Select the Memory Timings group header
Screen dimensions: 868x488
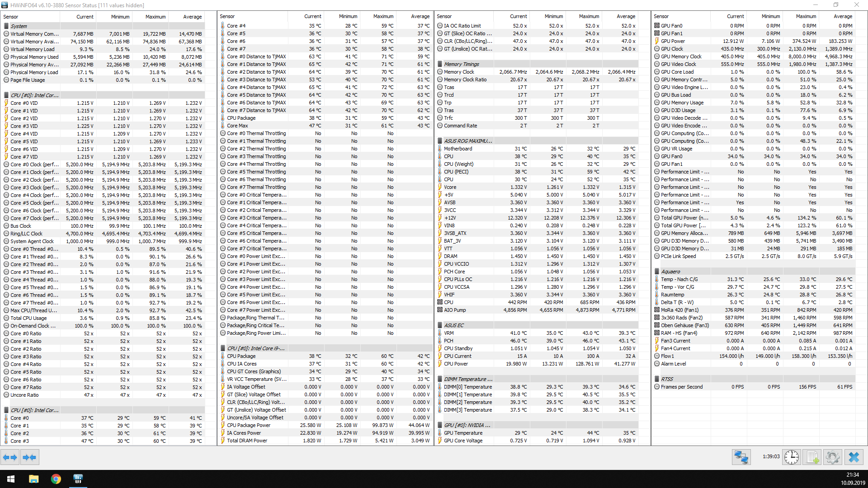tap(461, 64)
